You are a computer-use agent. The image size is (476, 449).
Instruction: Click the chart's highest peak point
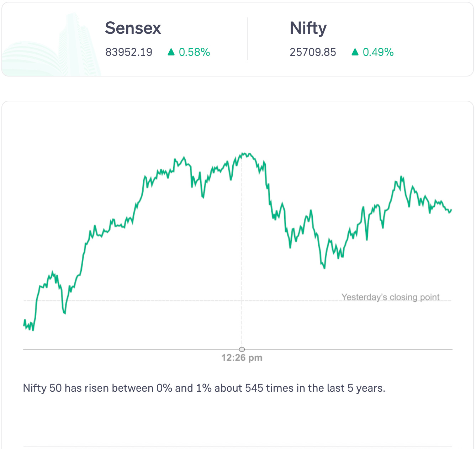click(x=242, y=153)
